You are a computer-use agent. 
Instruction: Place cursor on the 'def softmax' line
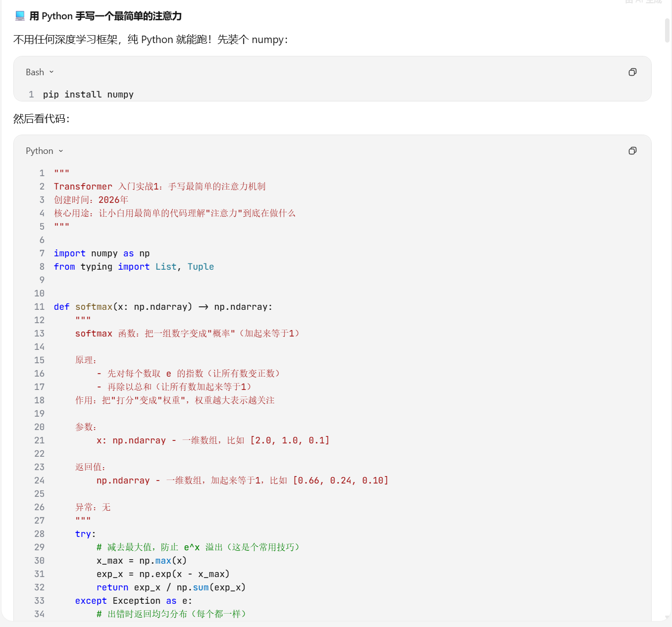(x=163, y=307)
